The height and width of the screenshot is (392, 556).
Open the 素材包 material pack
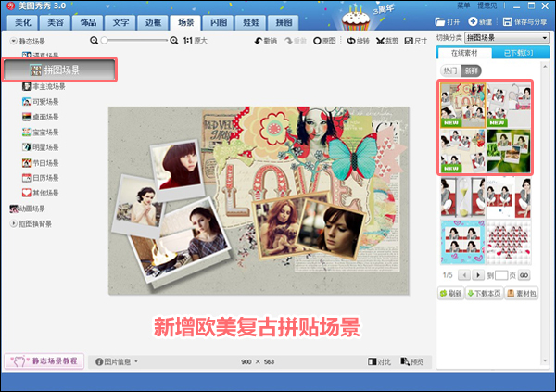(522, 294)
